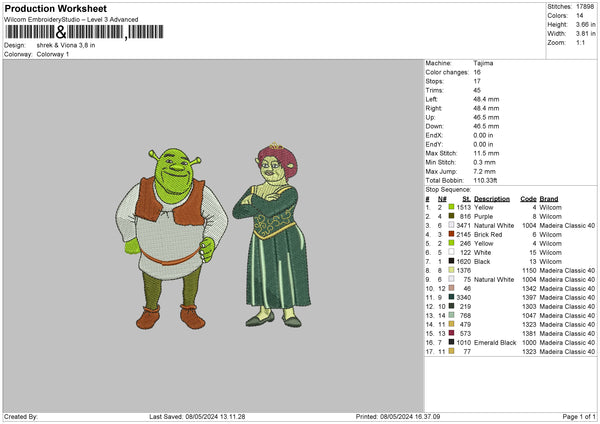Select the Stop Sequence label
This screenshot has width=600, height=424.
coord(447,188)
